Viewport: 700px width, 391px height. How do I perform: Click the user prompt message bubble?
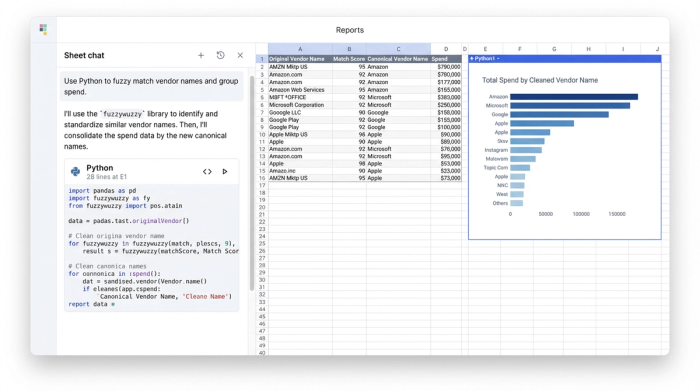click(152, 87)
